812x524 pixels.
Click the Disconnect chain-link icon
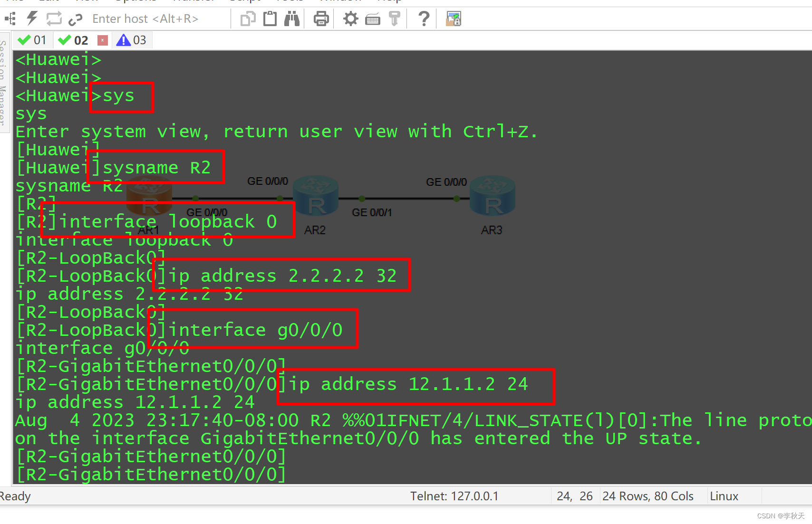[76, 19]
